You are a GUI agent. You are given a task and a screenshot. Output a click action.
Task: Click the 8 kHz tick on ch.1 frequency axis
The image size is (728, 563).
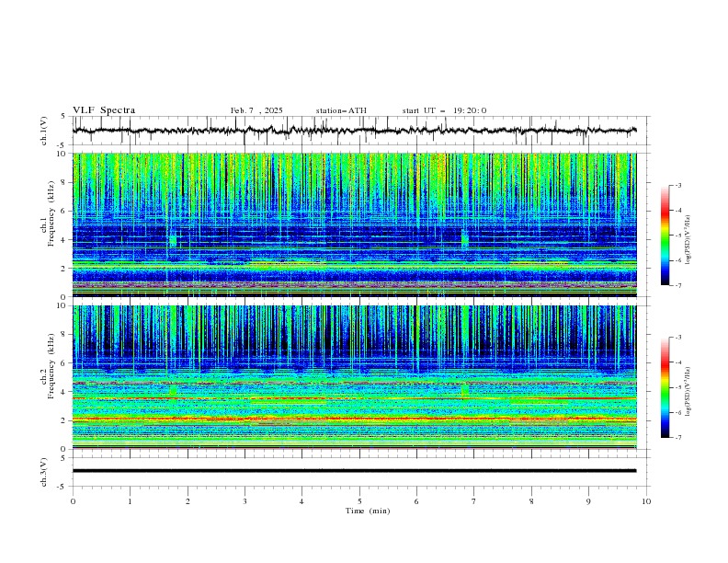tap(65, 182)
